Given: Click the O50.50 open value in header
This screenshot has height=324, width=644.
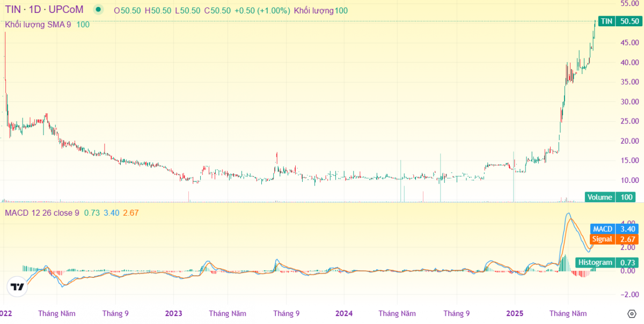Looking at the screenshot, I should tap(127, 11).
